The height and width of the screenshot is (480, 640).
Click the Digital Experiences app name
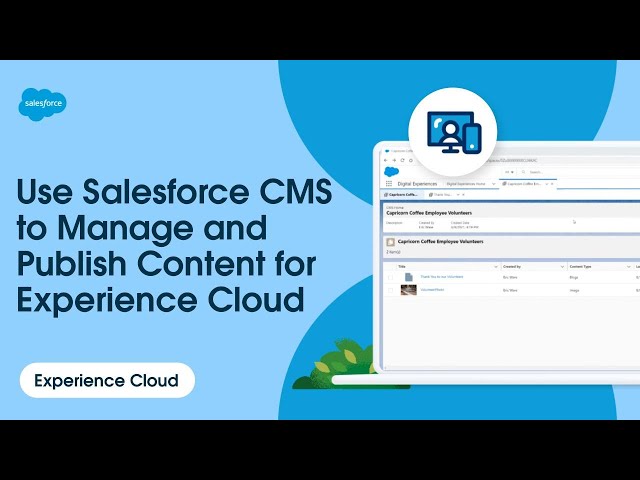(417, 184)
